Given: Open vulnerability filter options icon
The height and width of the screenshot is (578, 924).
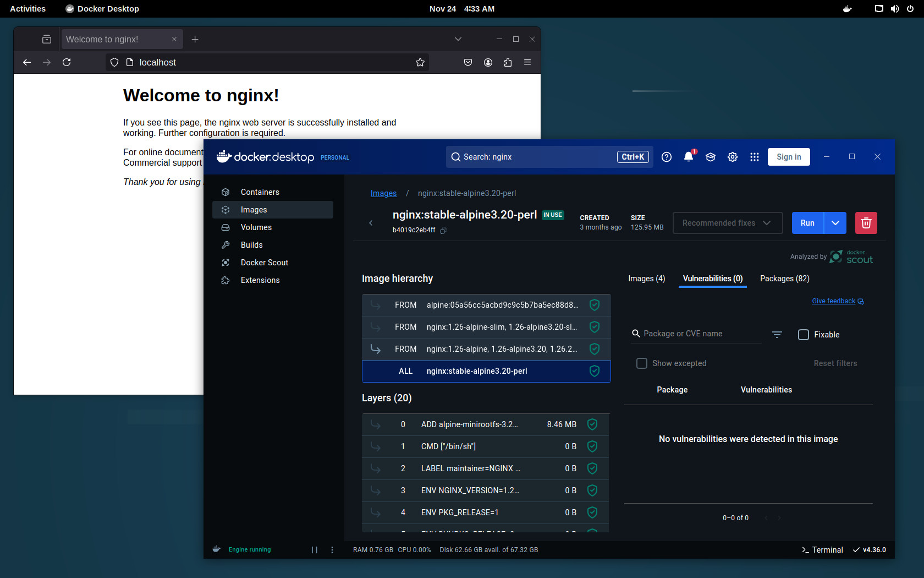Looking at the screenshot, I should [x=777, y=334].
